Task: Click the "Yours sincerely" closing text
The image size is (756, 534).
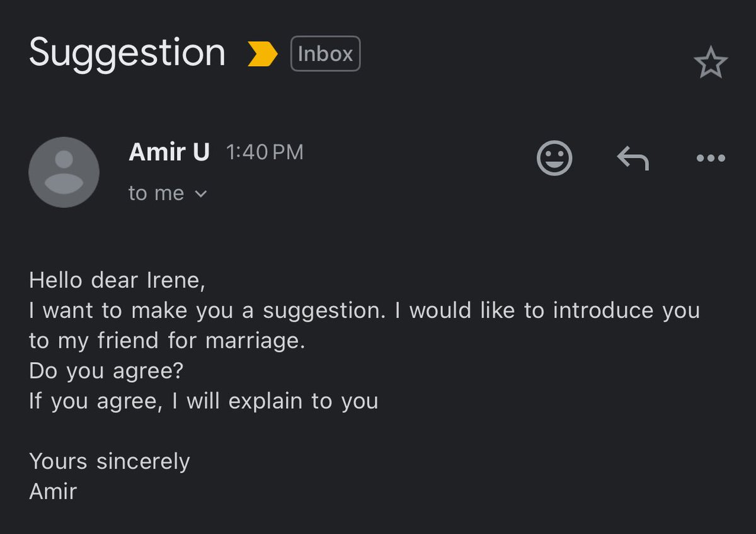Action: 110,462
